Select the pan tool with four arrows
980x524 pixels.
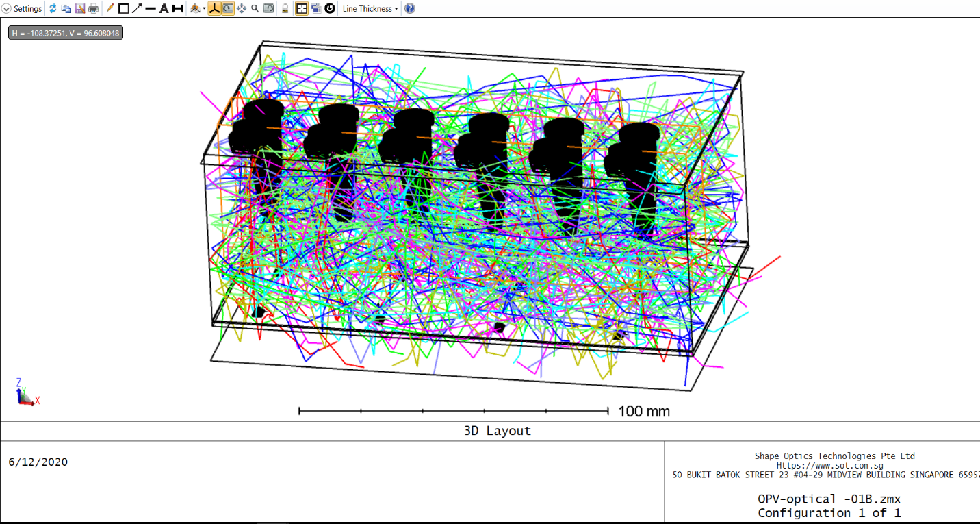(241, 8)
